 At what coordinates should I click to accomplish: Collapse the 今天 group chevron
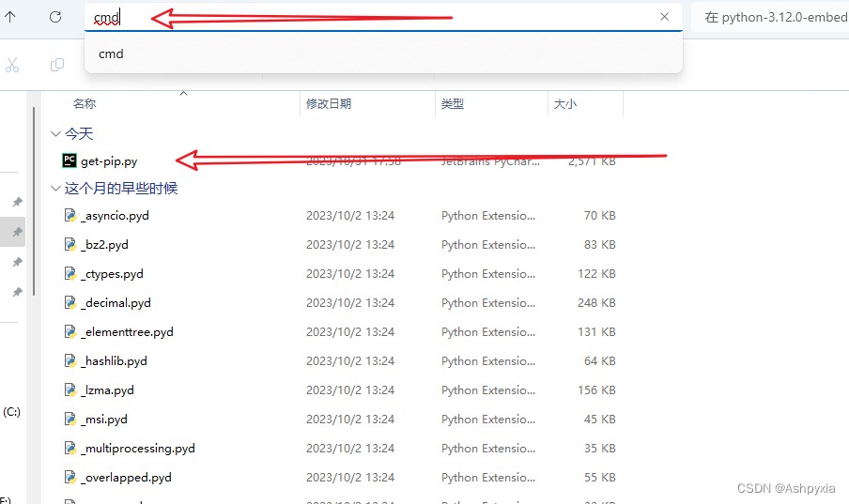[55, 133]
